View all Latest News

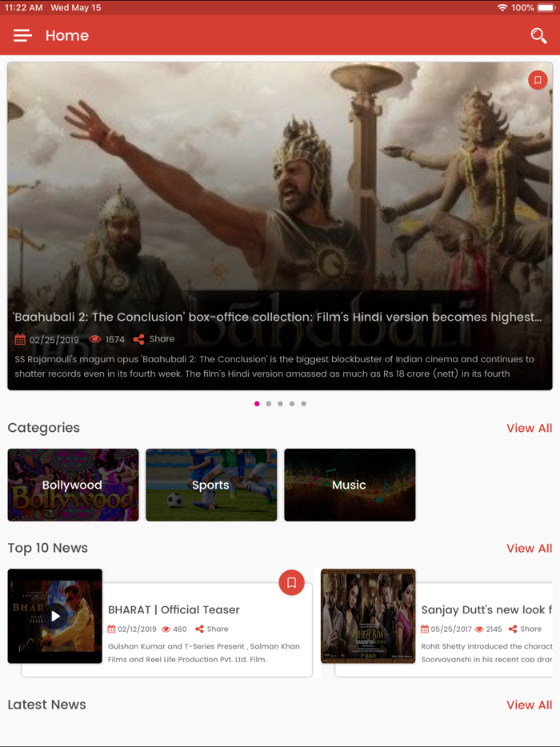click(529, 705)
